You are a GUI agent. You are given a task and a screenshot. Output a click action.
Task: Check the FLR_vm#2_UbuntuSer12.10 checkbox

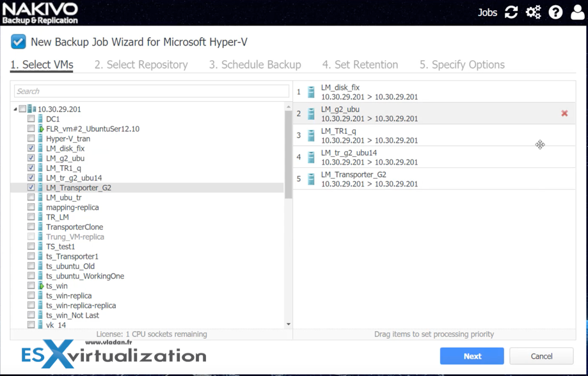tap(31, 128)
